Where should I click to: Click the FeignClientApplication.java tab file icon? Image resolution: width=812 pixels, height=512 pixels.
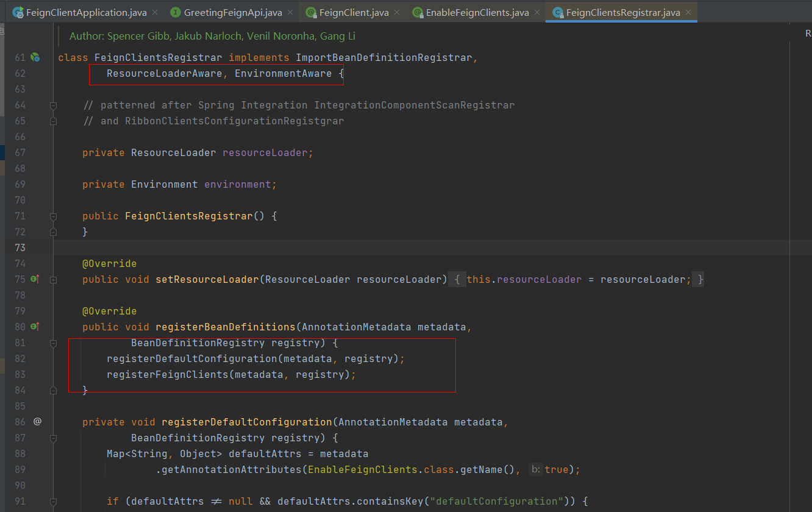[x=18, y=12]
